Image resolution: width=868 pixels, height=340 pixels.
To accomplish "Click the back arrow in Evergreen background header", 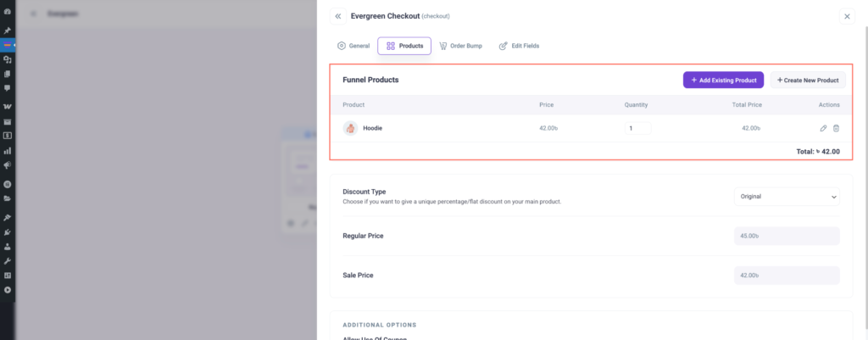I will click(x=34, y=14).
